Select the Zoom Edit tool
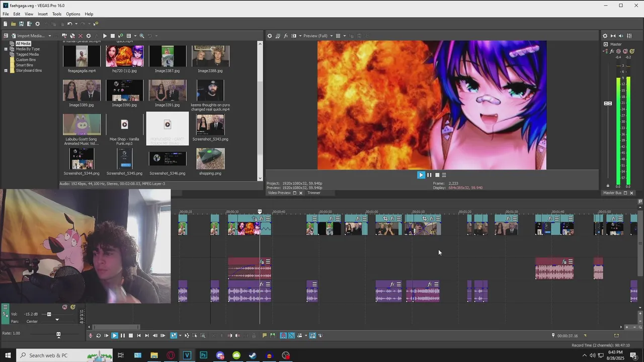The image size is (644, 362). (203, 335)
